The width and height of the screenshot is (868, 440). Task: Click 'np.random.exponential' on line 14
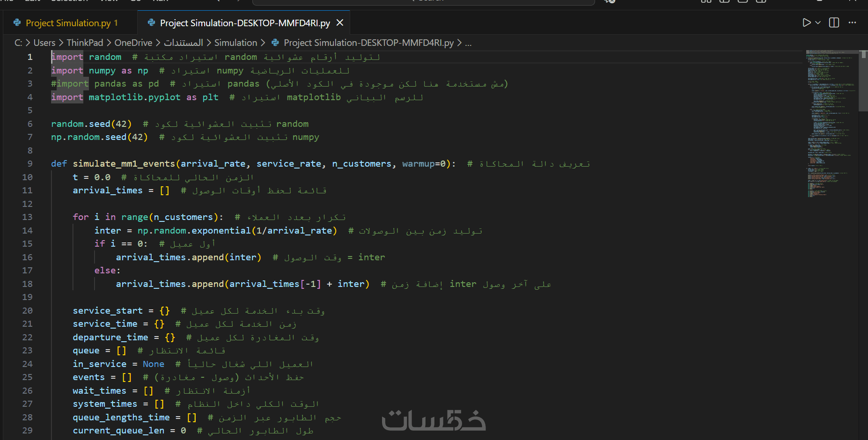pos(194,231)
